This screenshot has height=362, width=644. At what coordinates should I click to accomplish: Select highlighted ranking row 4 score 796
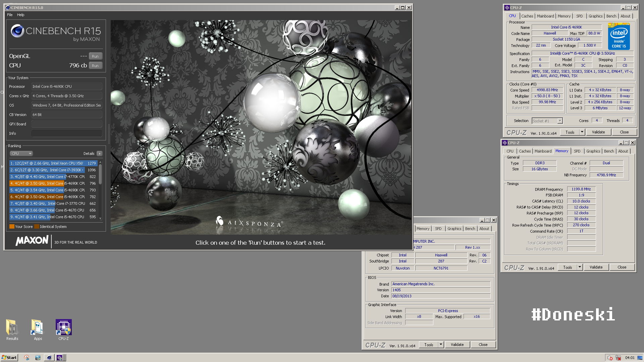tap(53, 183)
